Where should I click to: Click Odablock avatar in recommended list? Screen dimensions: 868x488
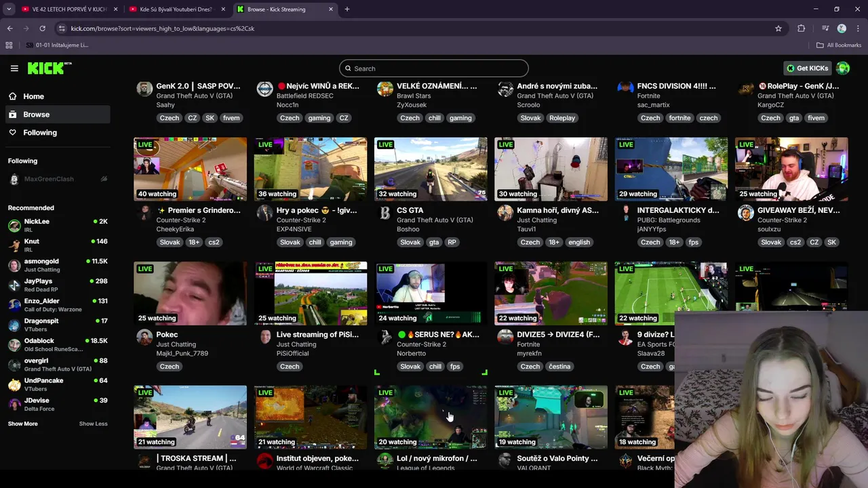coord(14,344)
